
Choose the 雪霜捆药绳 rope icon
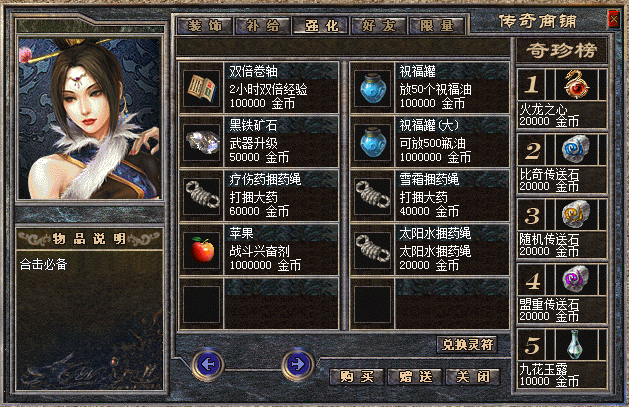373,196
